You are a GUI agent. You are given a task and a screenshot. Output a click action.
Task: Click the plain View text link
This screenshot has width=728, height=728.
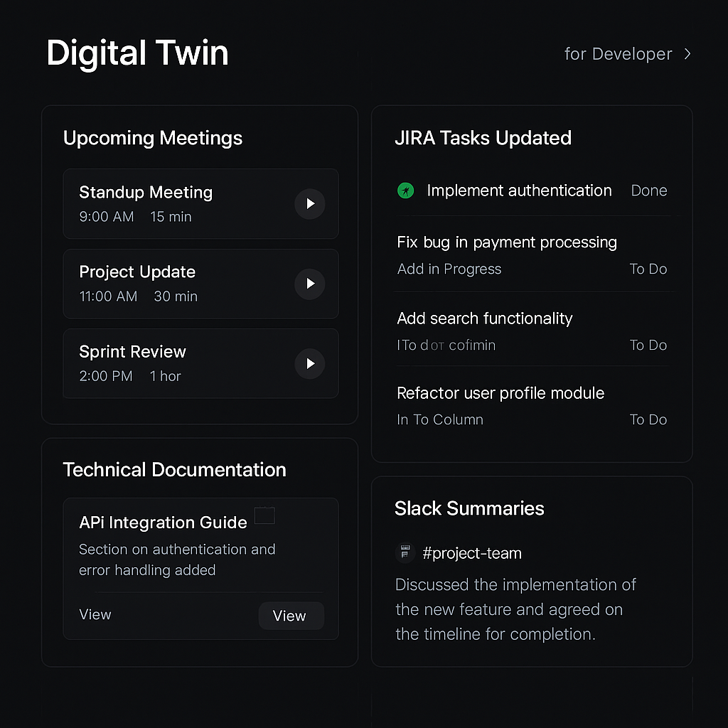(95, 615)
